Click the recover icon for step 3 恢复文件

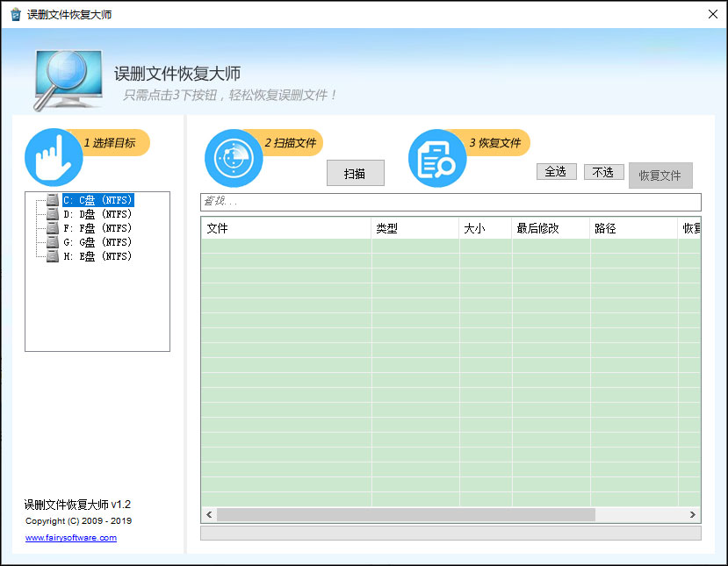pyautogui.click(x=436, y=158)
